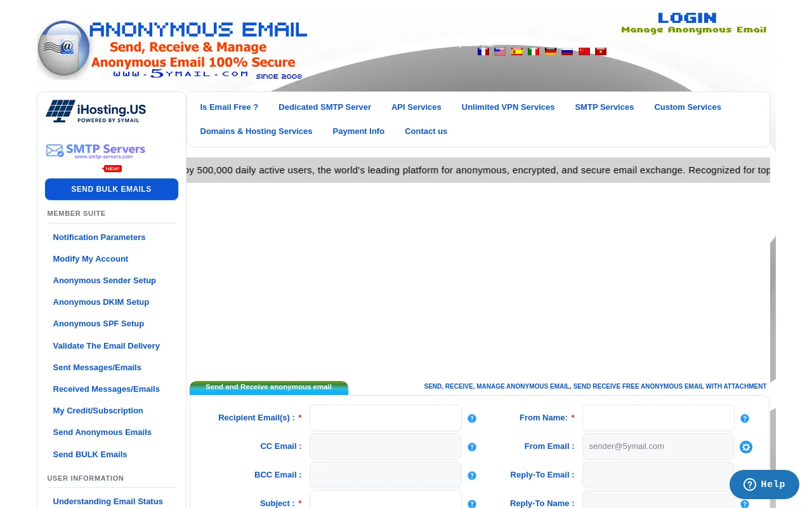Open Manage Anonymous Email link

point(693,30)
